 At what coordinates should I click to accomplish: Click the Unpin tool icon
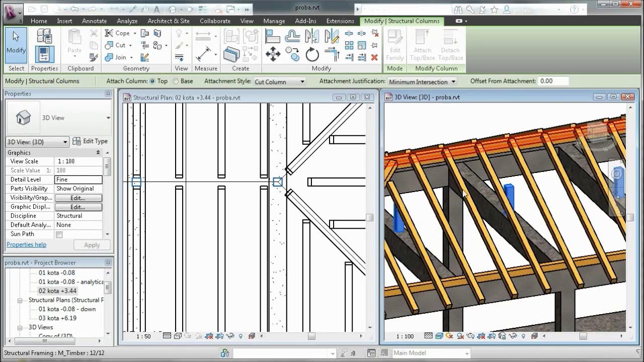click(x=374, y=33)
